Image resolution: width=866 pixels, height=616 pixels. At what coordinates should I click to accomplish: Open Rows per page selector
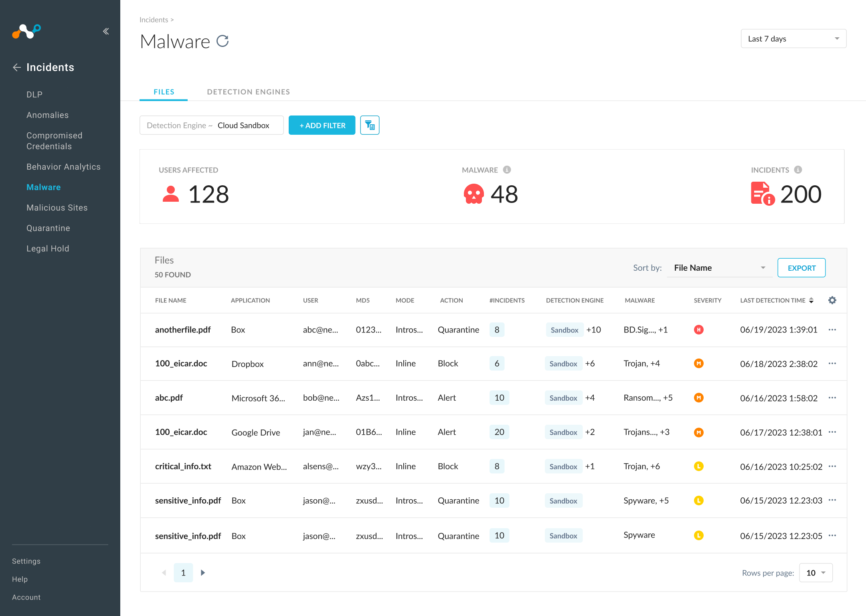click(x=815, y=573)
